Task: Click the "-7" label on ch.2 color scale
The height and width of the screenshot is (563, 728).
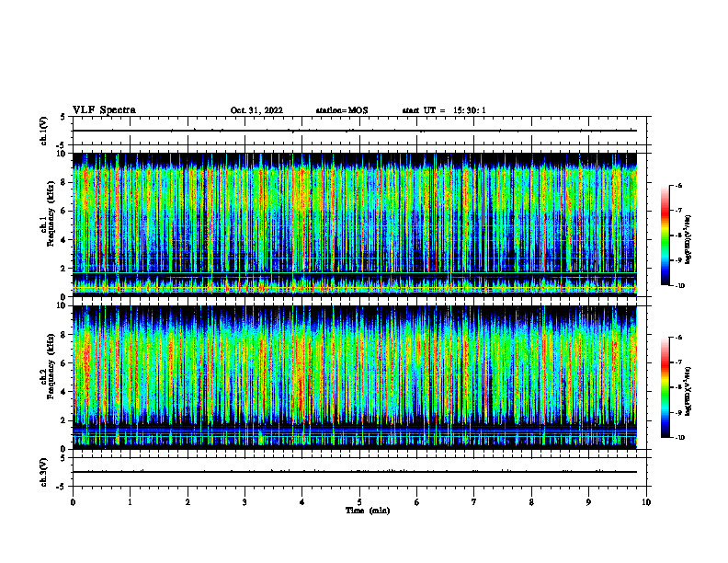Action: tap(678, 362)
